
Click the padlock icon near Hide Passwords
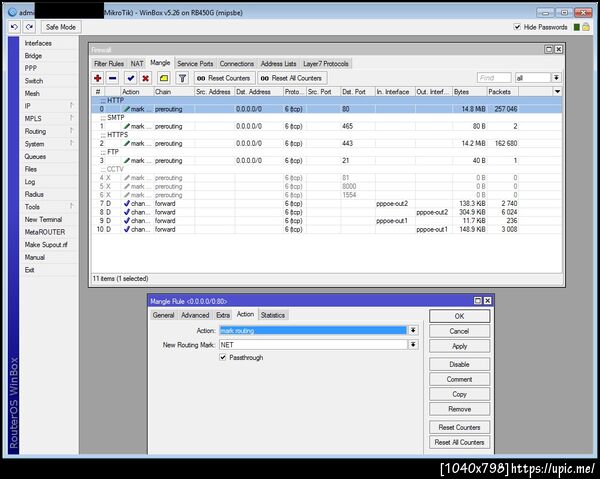(x=586, y=27)
